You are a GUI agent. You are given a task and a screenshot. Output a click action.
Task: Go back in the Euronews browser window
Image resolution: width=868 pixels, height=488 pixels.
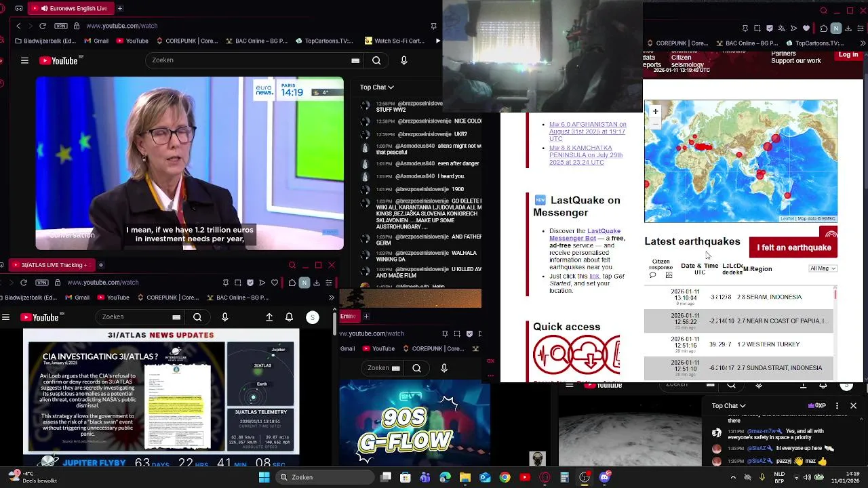(x=18, y=26)
